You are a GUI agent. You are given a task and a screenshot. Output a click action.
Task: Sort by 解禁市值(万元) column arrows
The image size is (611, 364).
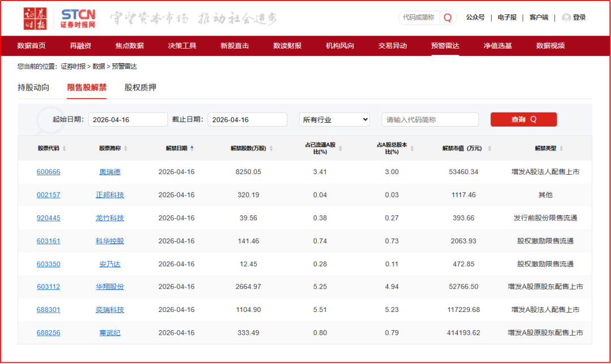point(489,148)
